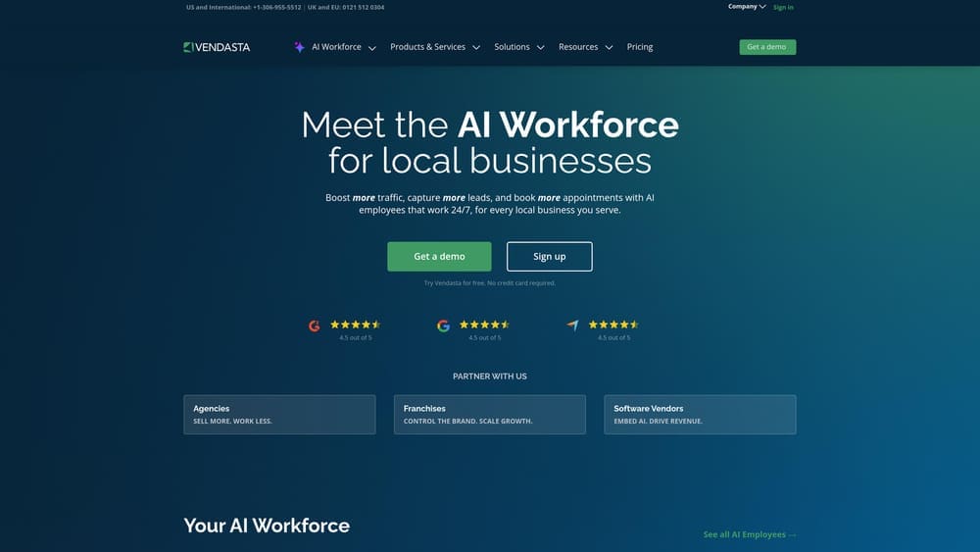Click 'Try Vendasta for free' note text
980x552 pixels.
(x=490, y=283)
